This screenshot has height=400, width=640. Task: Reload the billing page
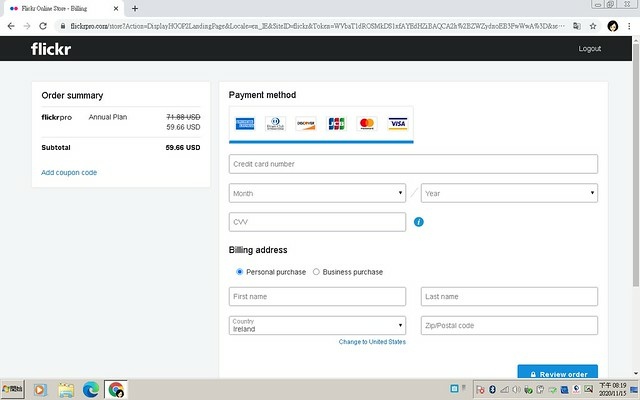click(x=43, y=26)
